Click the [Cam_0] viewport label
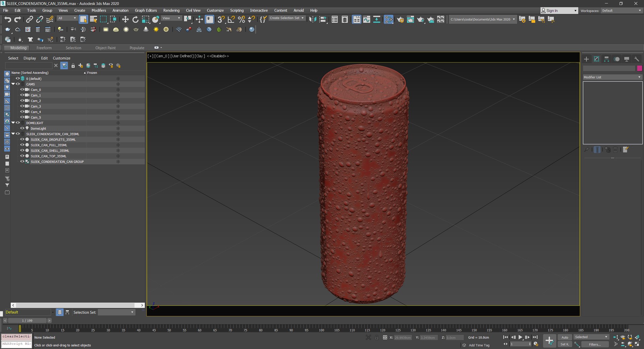This screenshot has height=349, width=644. point(162,56)
